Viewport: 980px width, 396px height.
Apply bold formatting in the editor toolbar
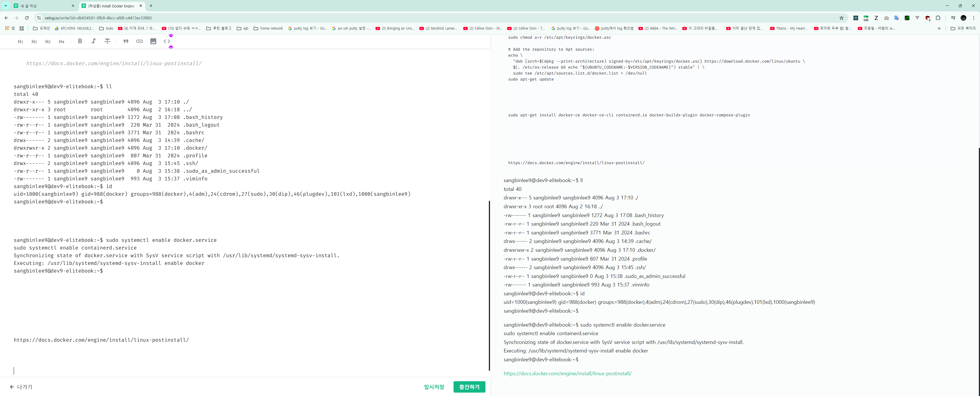tap(80, 41)
